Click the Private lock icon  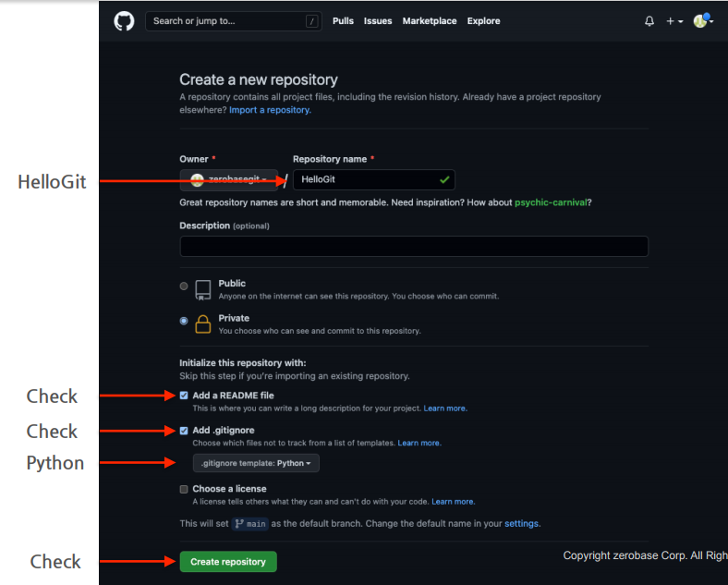(203, 324)
